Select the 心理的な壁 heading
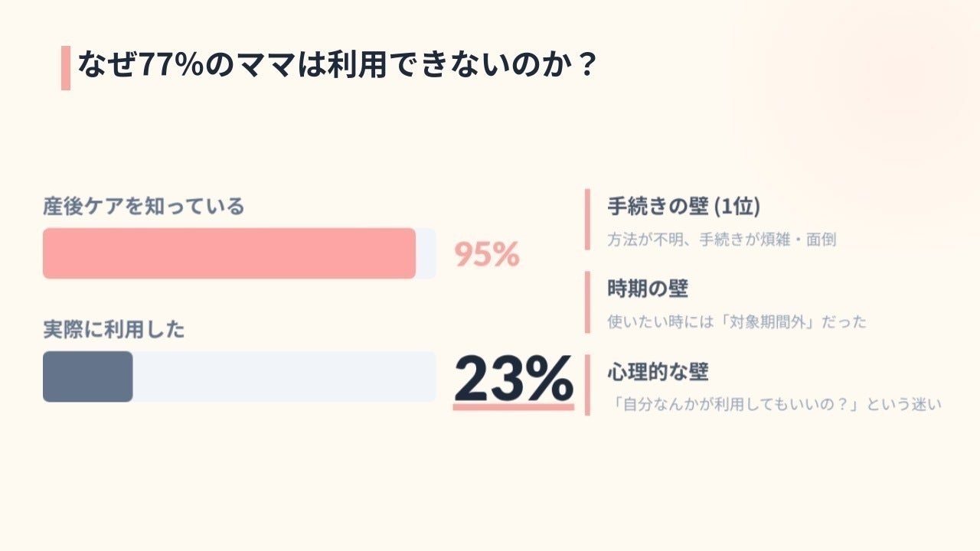 (658, 372)
